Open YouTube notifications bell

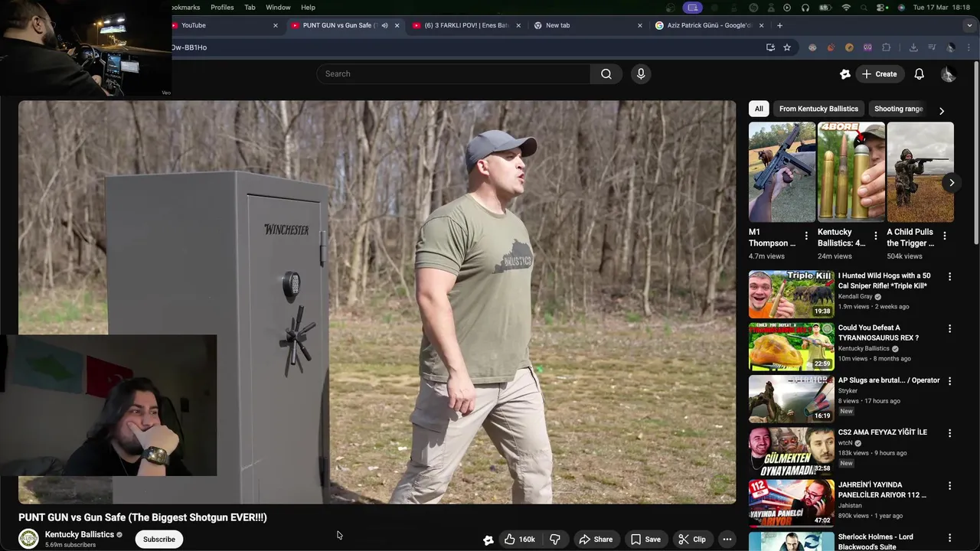919,74
